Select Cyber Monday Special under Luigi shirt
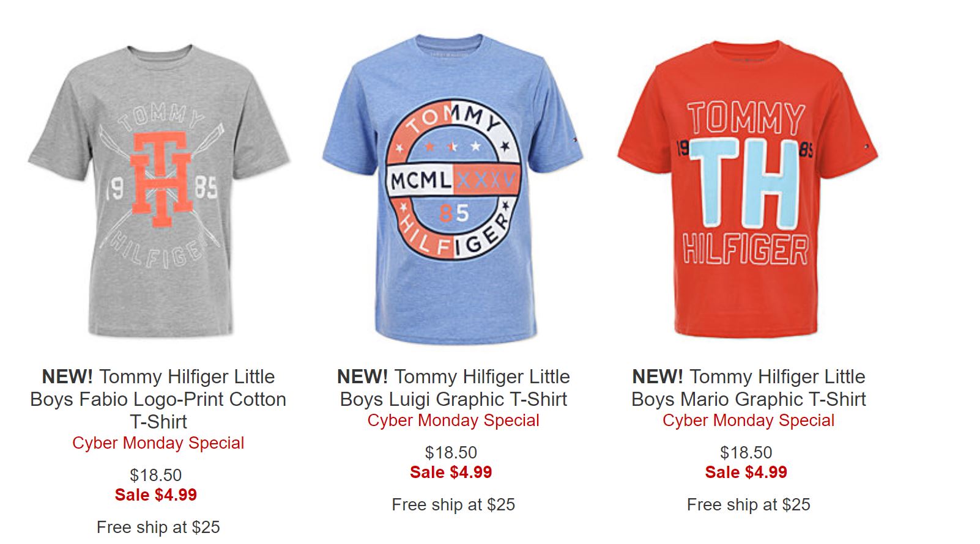The image size is (980, 544). coord(453,421)
